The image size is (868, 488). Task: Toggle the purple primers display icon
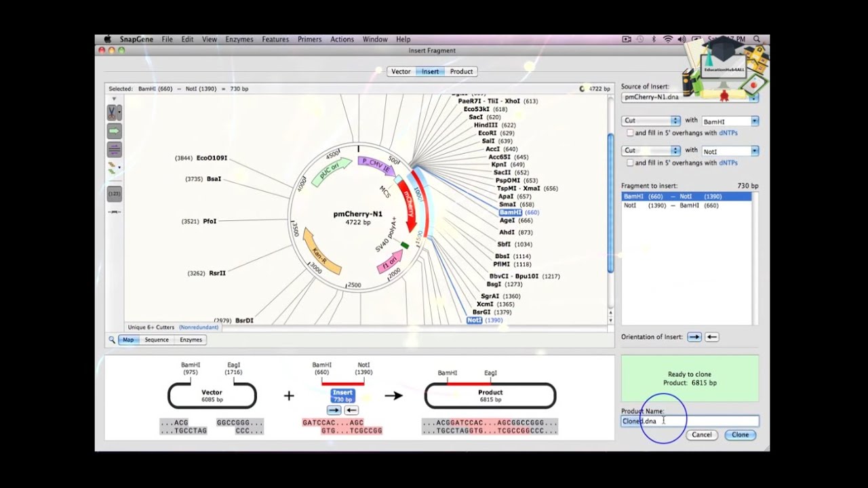tap(114, 149)
